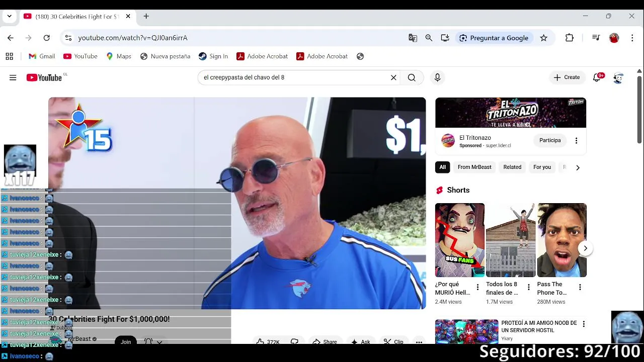Open the PROTEGÍ A MI AMIGO NOOB video
The height and width of the screenshot is (362, 644).
coord(466,332)
